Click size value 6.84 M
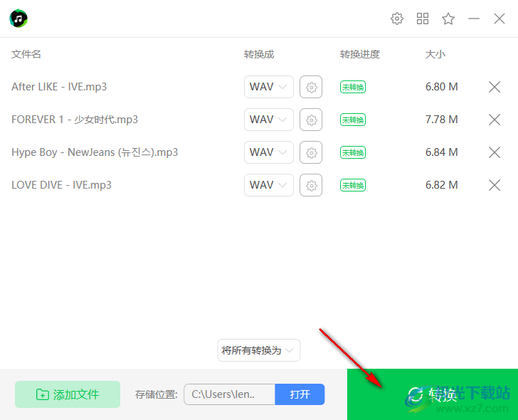 click(442, 152)
